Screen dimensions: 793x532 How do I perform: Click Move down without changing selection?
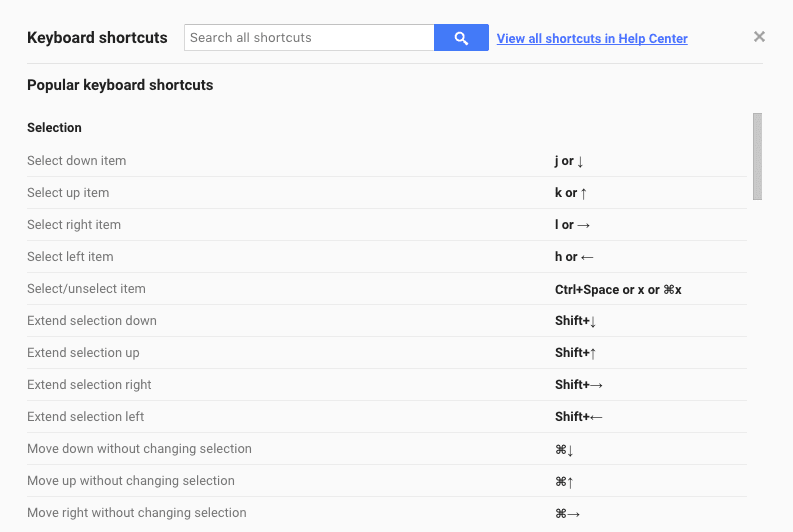tap(139, 449)
